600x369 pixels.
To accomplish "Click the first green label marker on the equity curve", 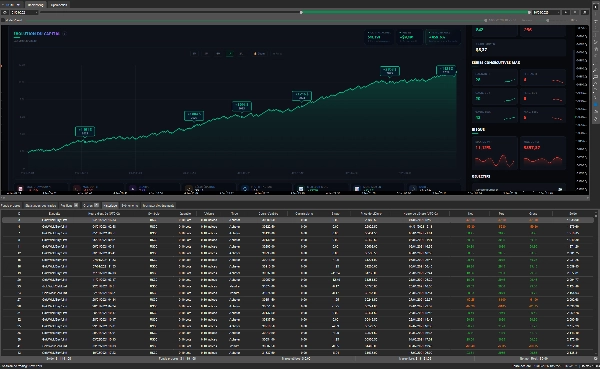I will [85, 131].
